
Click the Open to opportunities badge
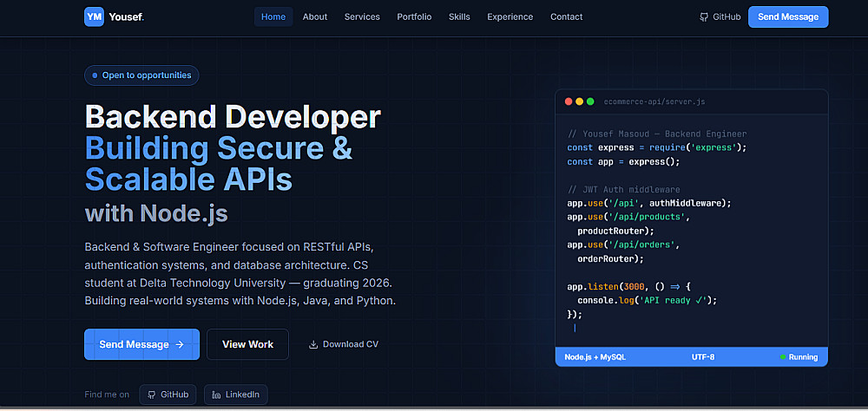pos(141,75)
